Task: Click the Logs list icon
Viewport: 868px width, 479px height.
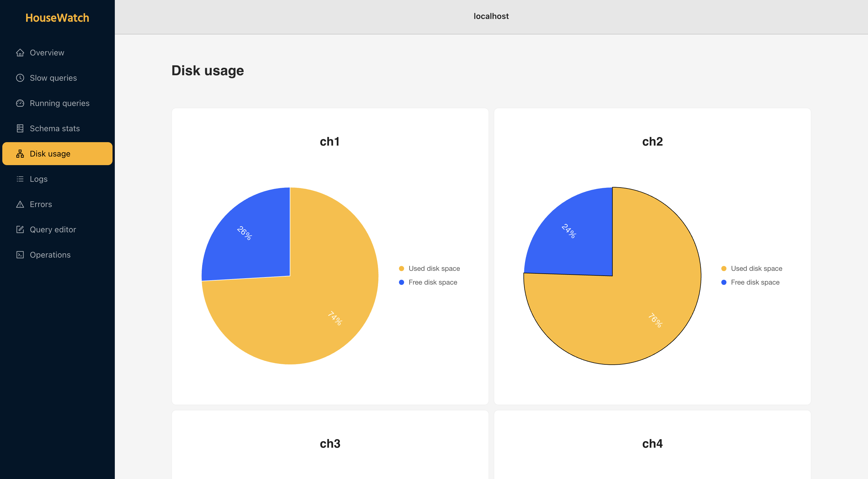Action: click(x=20, y=179)
